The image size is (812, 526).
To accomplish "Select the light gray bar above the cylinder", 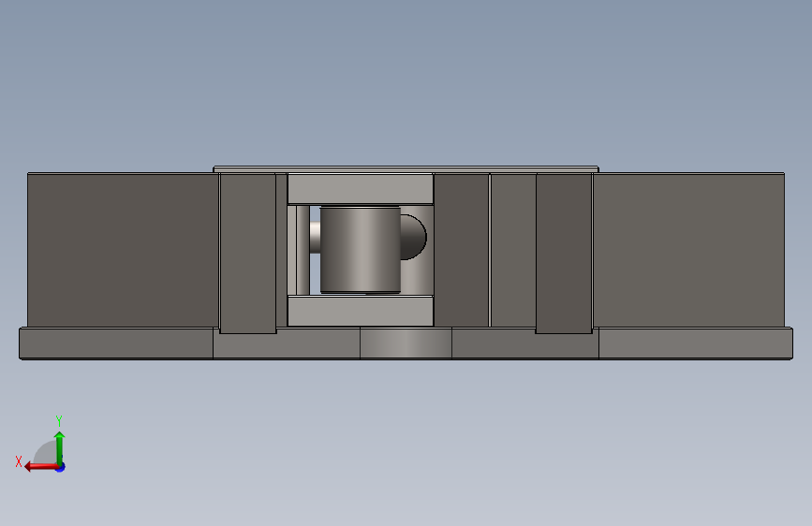I will pyautogui.click(x=361, y=189).
